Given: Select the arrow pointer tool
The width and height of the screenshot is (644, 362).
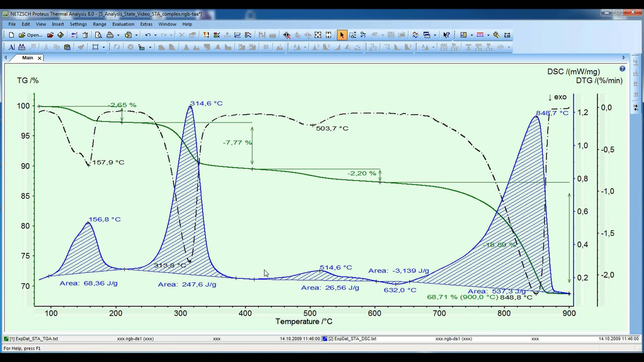Looking at the screenshot, I should pos(342,35).
